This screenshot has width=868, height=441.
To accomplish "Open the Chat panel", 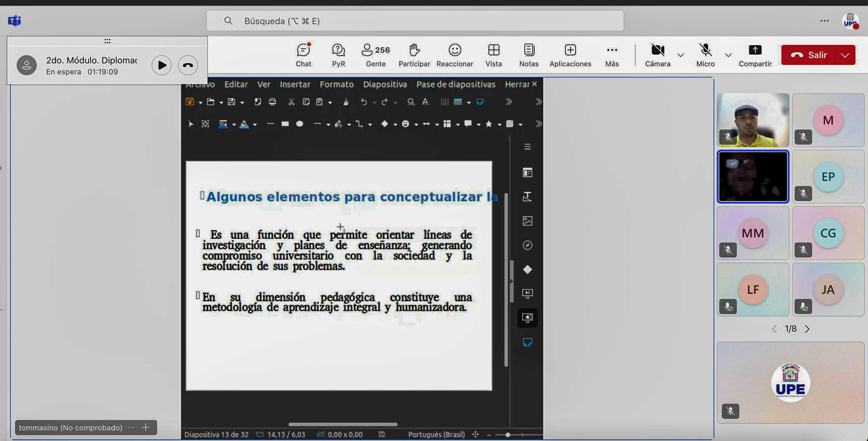I will click(x=303, y=55).
